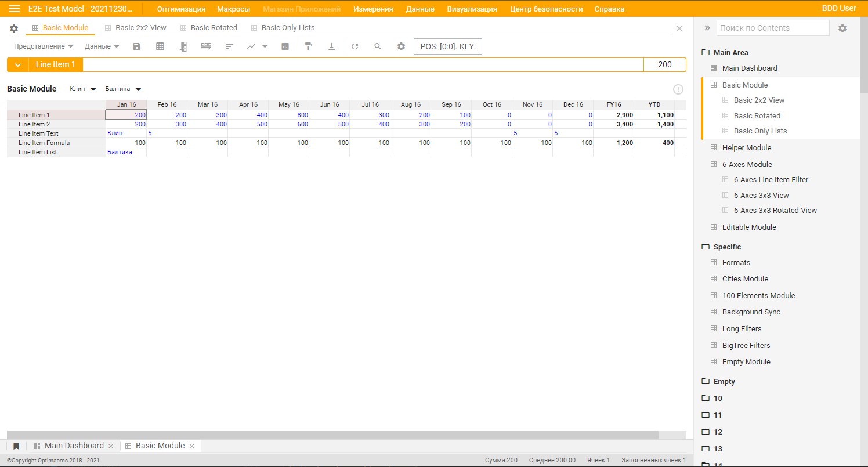Click the info circle icon beside the grid
Image resolution: width=868 pixels, height=467 pixels.
coord(678,89)
